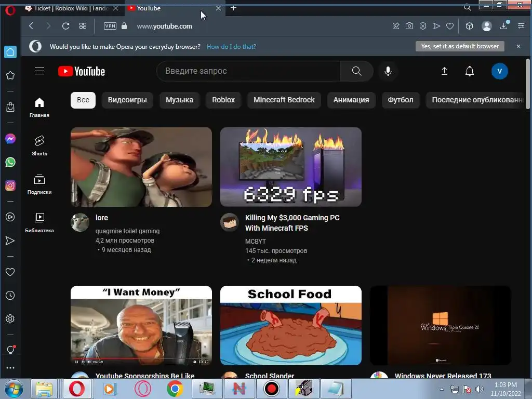The image size is (532, 399).
Task: Open Подписки in YouTube sidebar
Action: pos(39,184)
